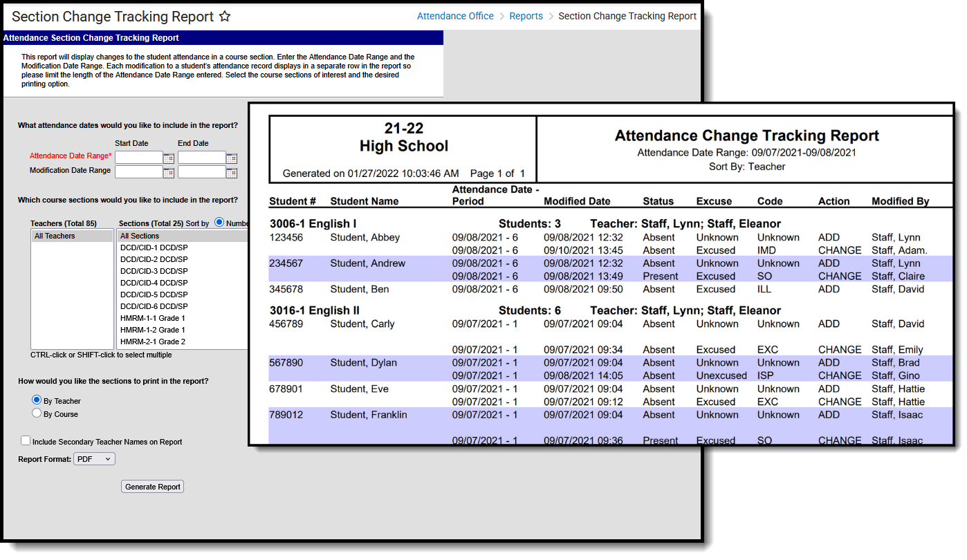Open calendar for Attendance Date Range start date
The width and height of the screenshot is (967, 560).
pyautogui.click(x=169, y=158)
